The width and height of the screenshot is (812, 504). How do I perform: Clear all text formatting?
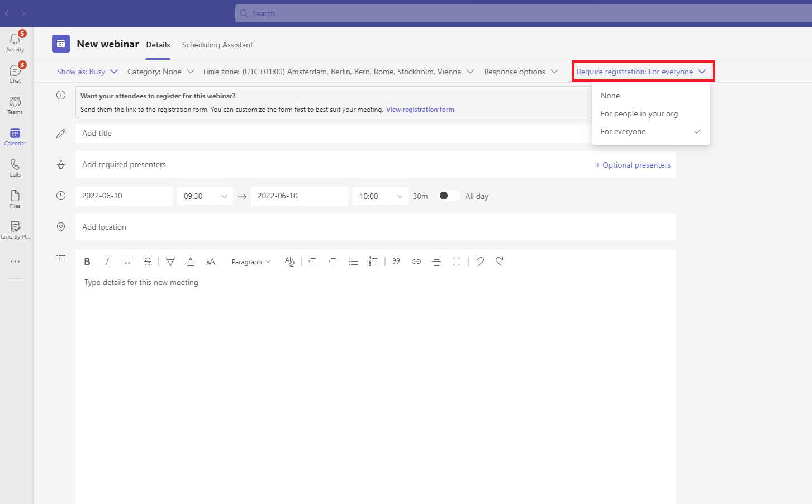pos(289,261)
